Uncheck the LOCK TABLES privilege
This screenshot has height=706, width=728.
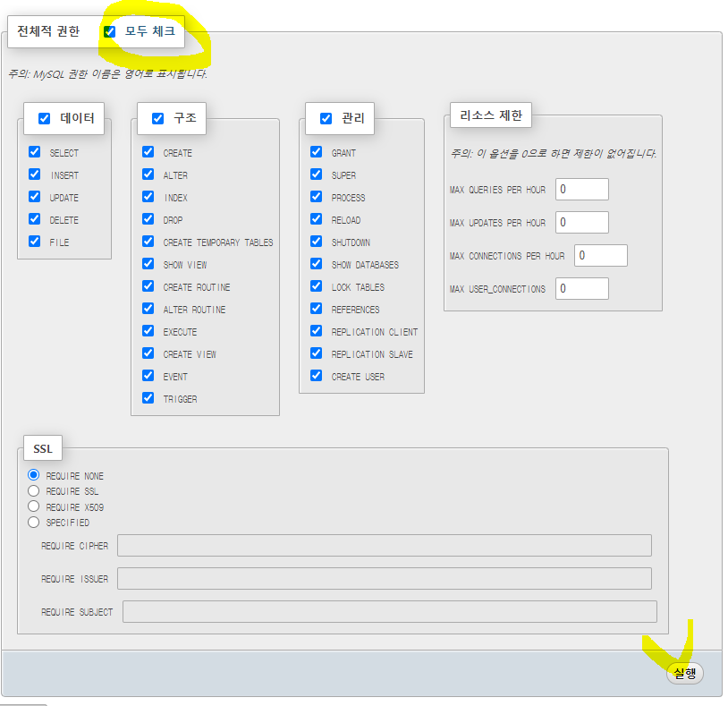point(317,285)
